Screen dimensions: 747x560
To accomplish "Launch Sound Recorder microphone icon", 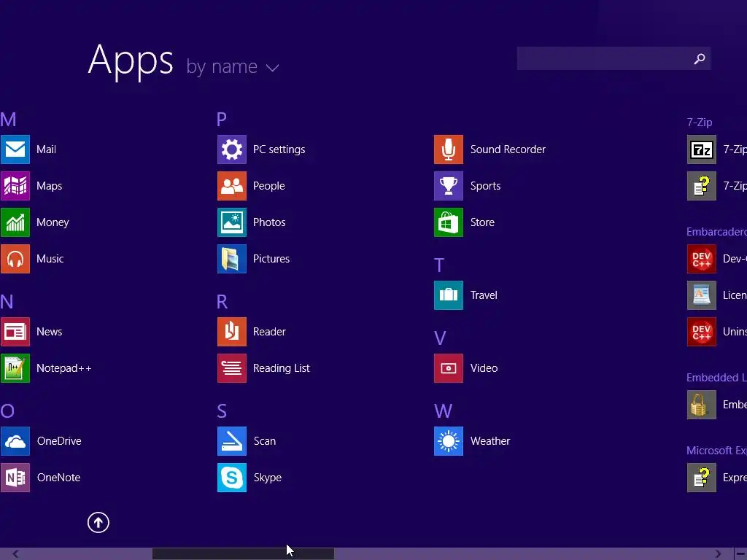I will click(449, 149).
